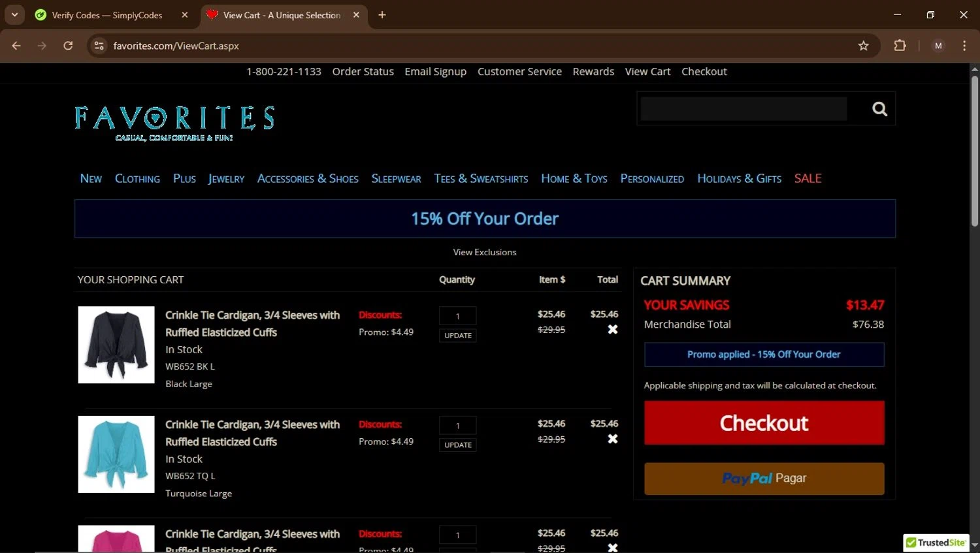The width and height of the screenshot is (980, 553).
Task: Click Checkout link in top bar
Action: coord(704,72)
